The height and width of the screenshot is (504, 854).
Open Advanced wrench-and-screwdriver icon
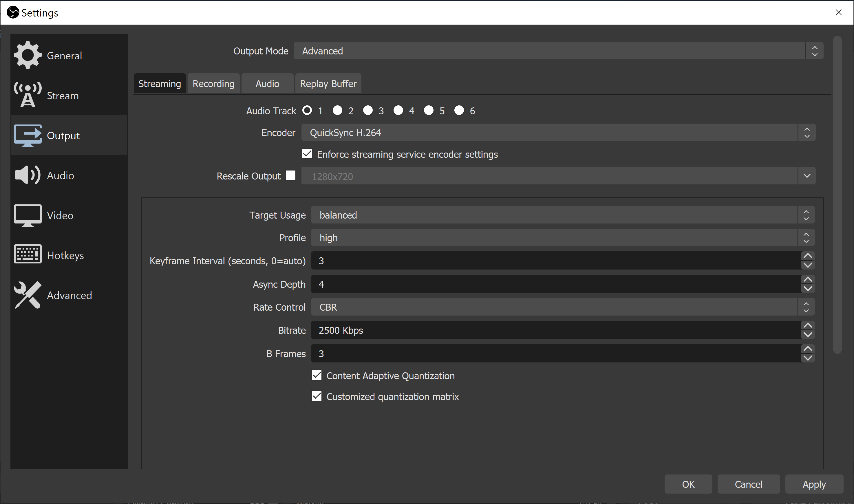tap(28, 295)
